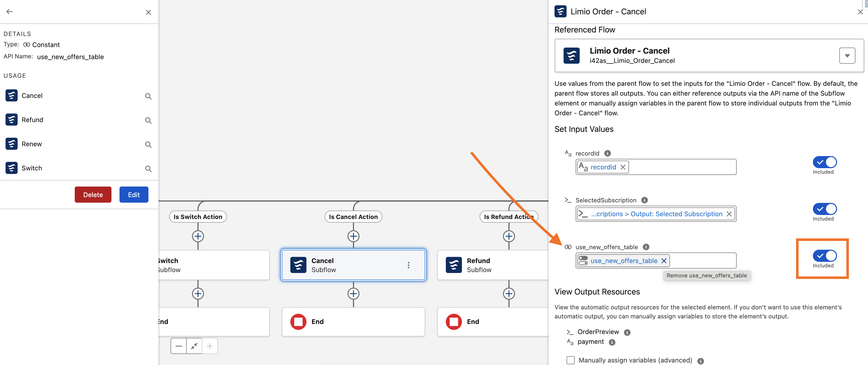Click the back arrow in details panel

pos(10,12)
